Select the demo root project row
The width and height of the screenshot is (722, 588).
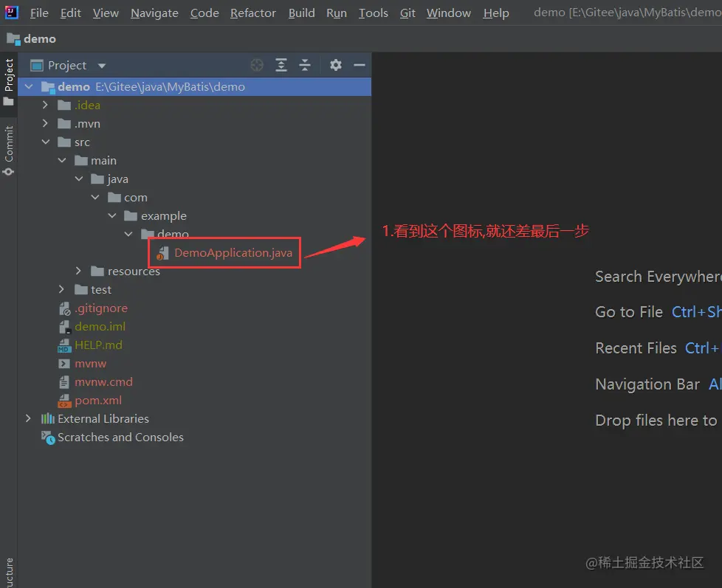coord(194,86)
